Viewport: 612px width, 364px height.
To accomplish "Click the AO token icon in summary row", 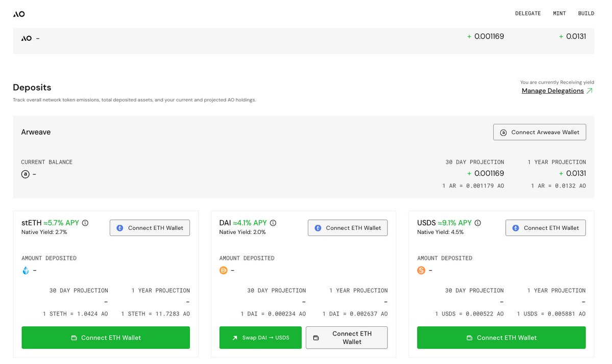I will point(26,38).
